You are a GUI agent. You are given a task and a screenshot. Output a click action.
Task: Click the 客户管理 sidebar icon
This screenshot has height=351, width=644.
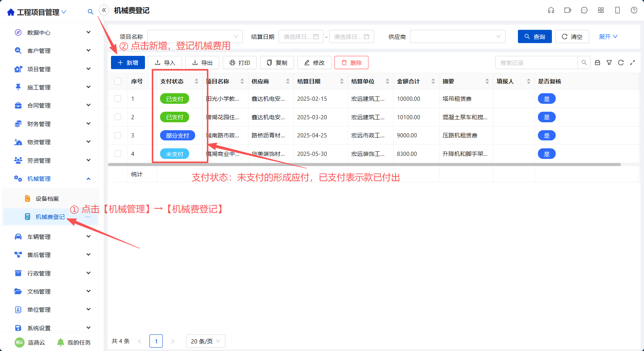point(18,51)
